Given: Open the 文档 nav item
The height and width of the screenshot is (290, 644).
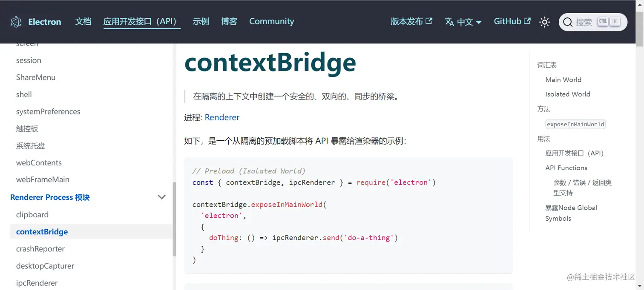Looking at the screenshot, I should click(x=83, y=22).
